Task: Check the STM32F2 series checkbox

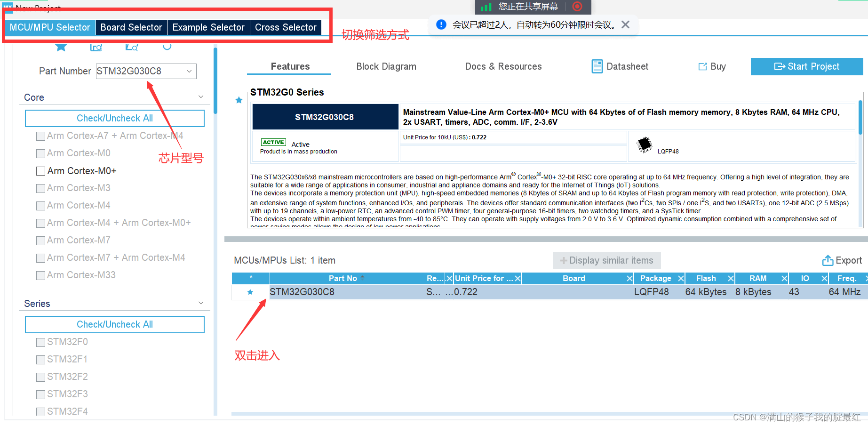Action: (40, 377)
